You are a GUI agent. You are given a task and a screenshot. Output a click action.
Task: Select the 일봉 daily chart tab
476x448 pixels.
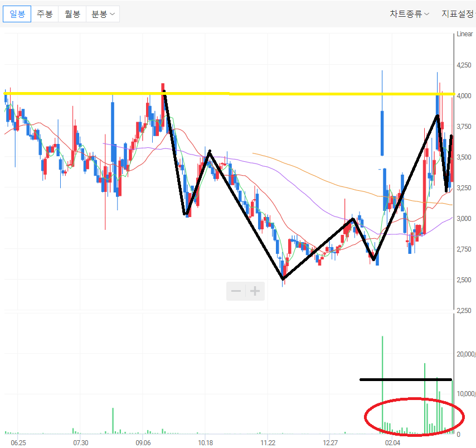[17, 14]
